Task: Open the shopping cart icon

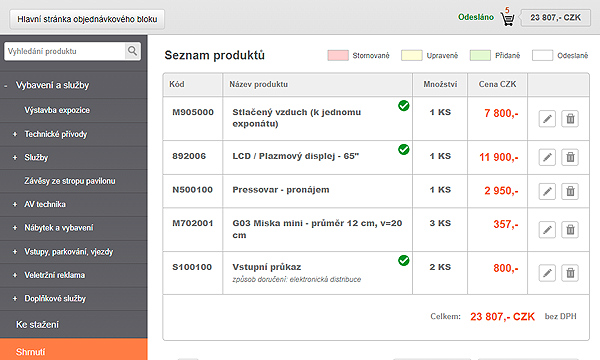Action: pos(507,19)
